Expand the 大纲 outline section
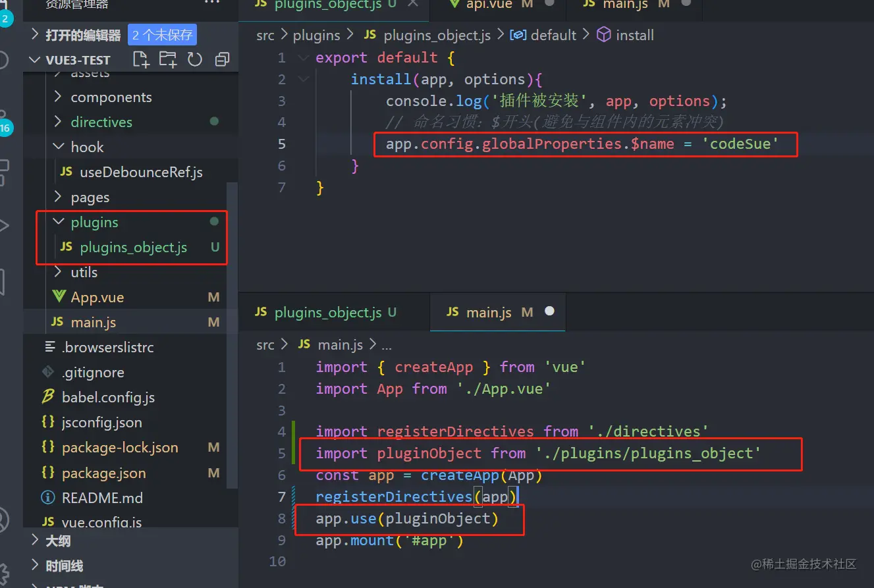The image size is (874, 588). [x=36, y=541]
